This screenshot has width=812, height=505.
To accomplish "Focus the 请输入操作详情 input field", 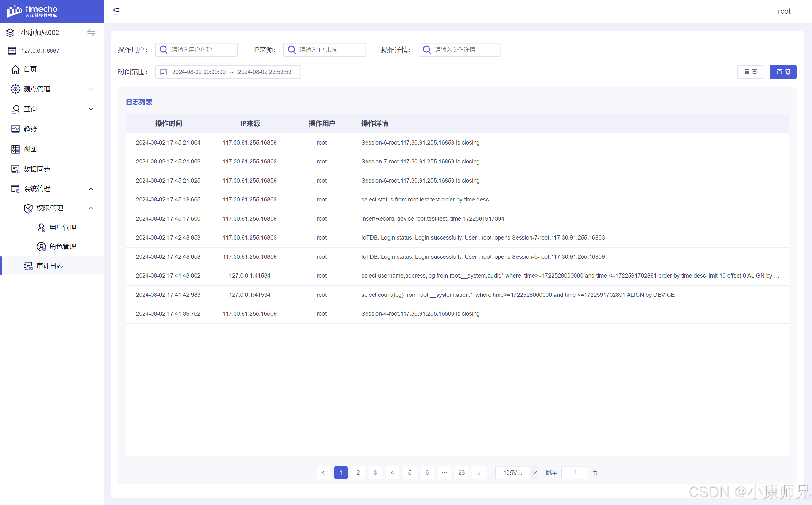I will tap(460, 50).
